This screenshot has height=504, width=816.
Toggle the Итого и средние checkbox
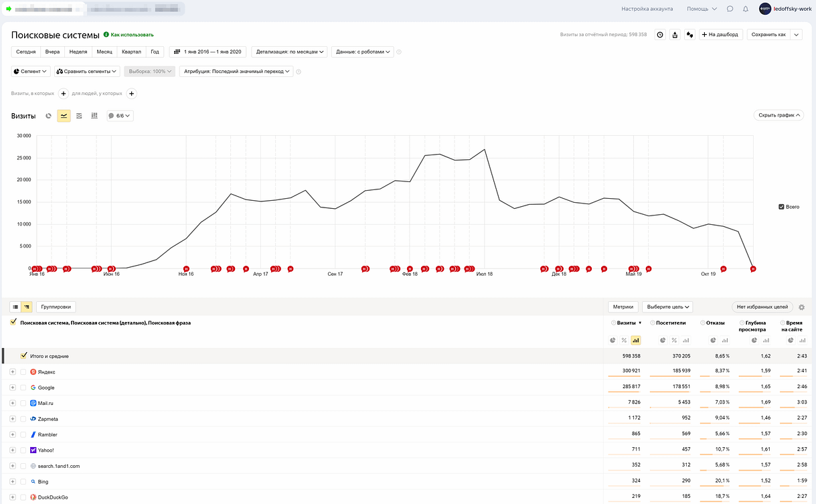[x=24, y=356]
